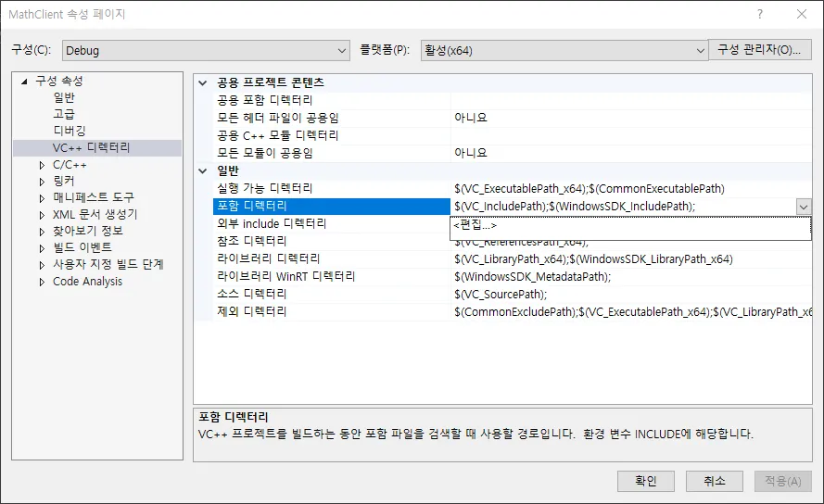This screenshot has width=824, height=504.
Task: Select 모든 헤더 파일이 공용임 property
Action: (x=332, y=118)
